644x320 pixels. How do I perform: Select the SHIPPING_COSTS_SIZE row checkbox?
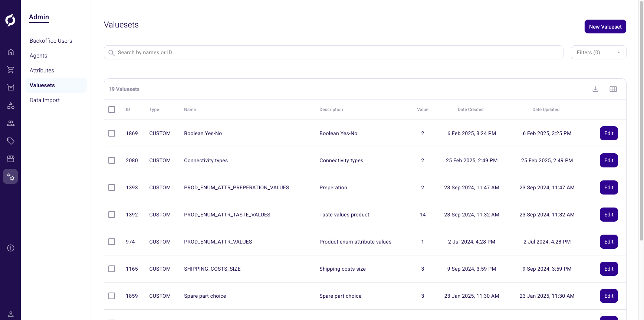112,269
